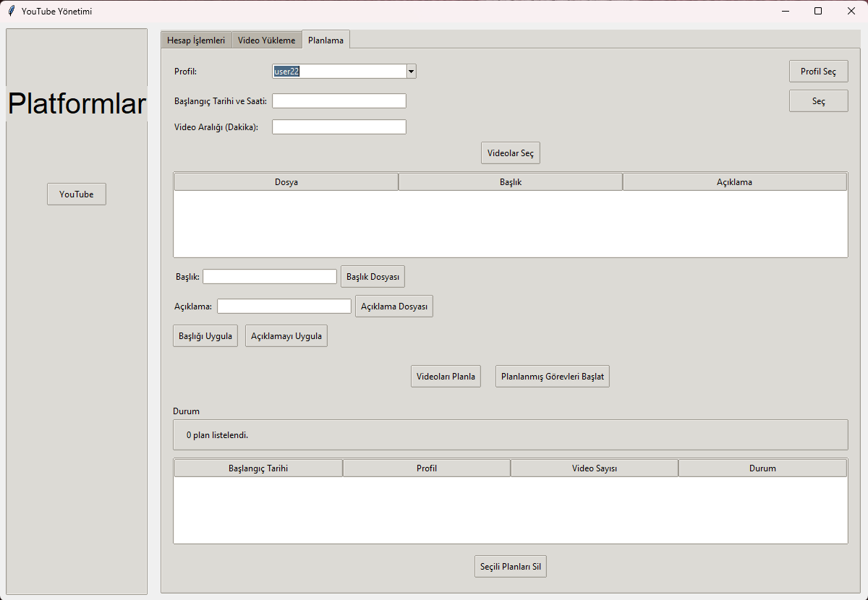Apply title with Başlığı Uygula

(x=205, y=336)
